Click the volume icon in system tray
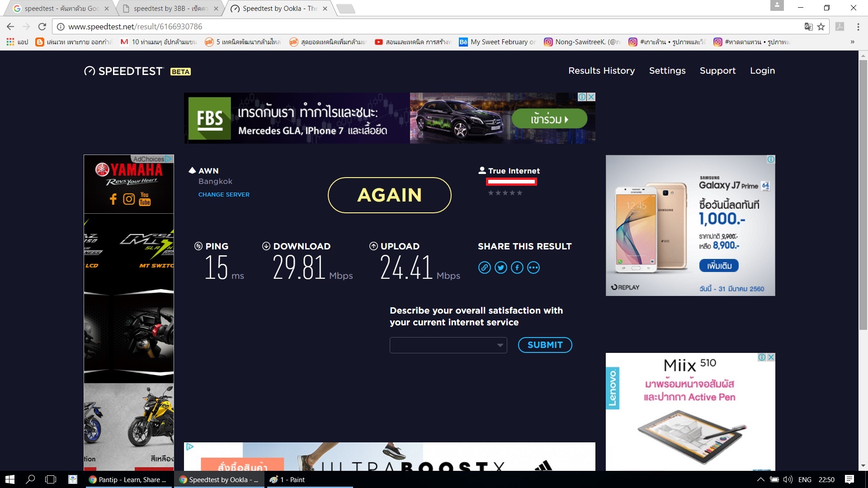The height and width of the screenshot is (488, 868). (x=788, y=479)
